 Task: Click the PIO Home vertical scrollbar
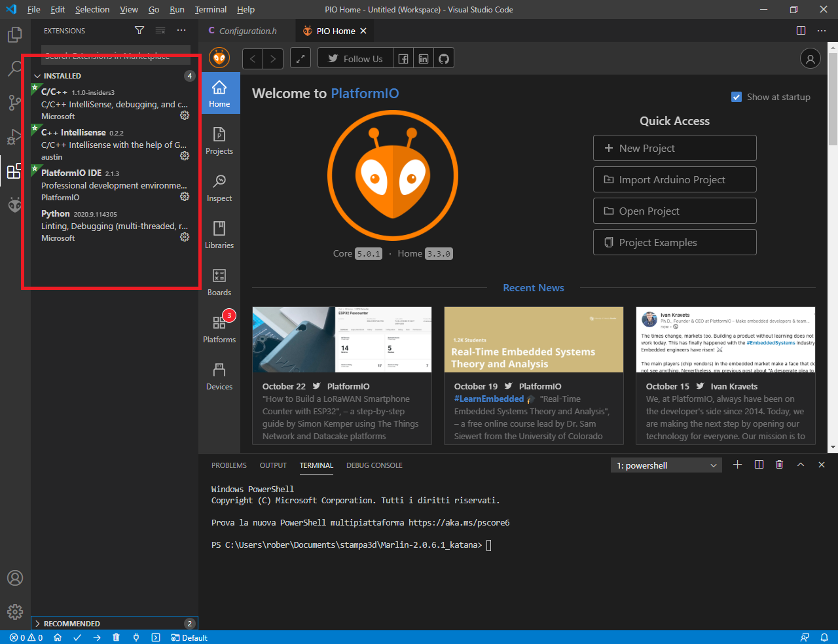(833, 98)
